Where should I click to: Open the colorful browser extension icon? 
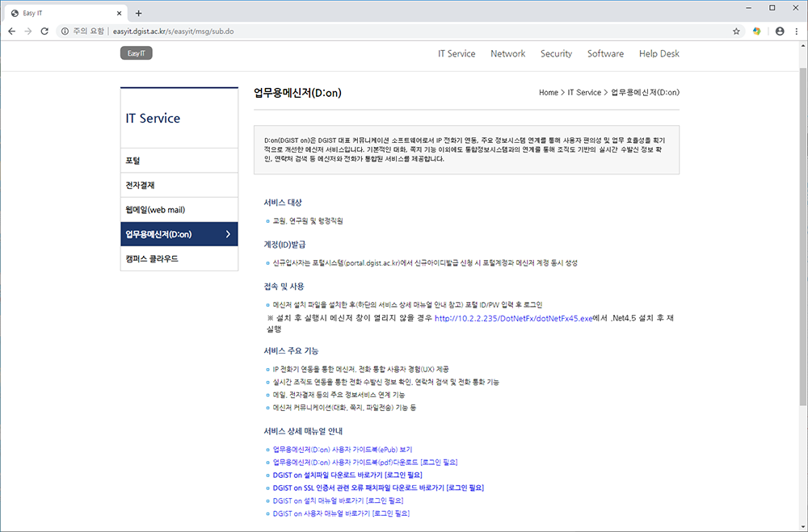point(757,31)
